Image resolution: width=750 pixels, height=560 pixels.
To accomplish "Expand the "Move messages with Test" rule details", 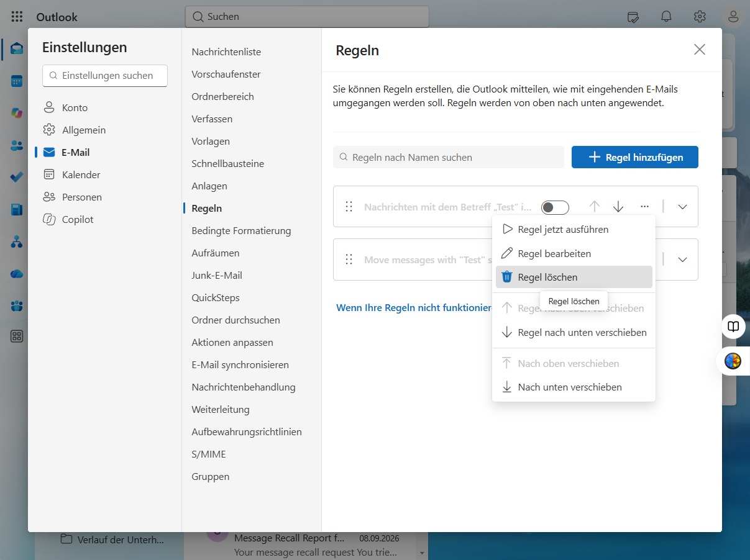I will (x=682, y=260).
